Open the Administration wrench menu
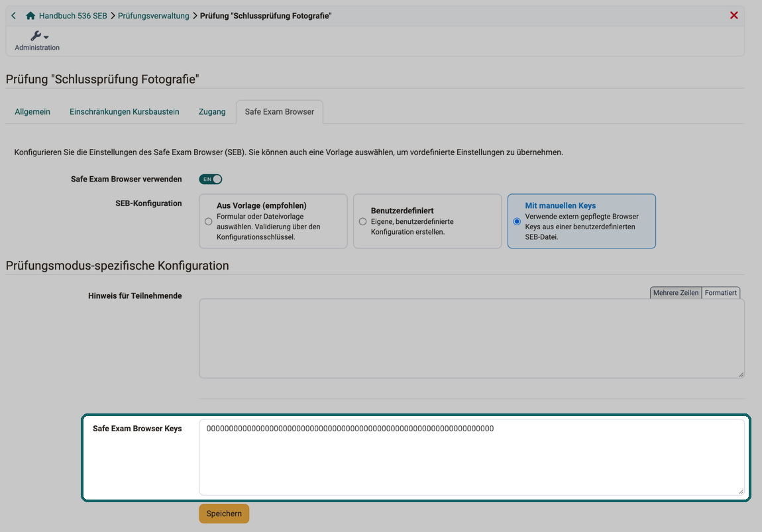Image resolution: width=762 pixels, height=532 pixels. pos(37,40)
